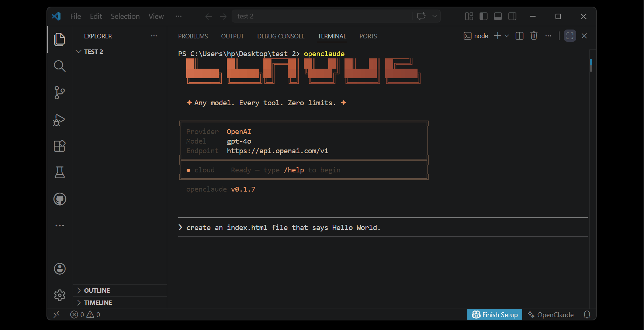Expand the TIMELINE section
Screen dimensions: 644x330
point(98,303)
